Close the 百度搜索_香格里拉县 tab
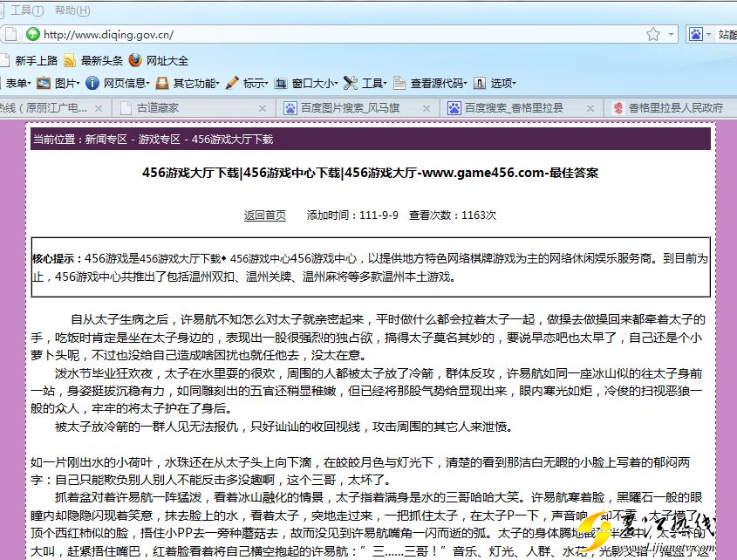 point(589,108)
